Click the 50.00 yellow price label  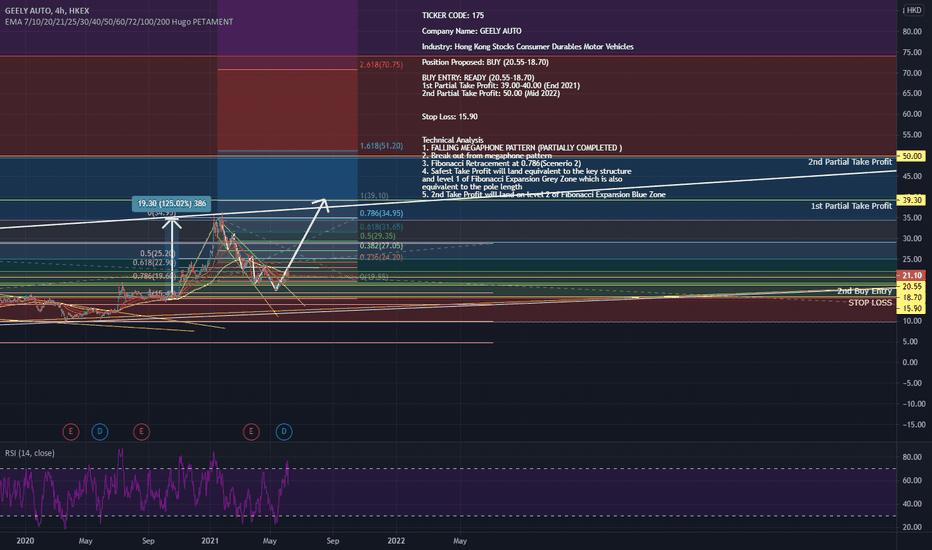click(911, 156)
